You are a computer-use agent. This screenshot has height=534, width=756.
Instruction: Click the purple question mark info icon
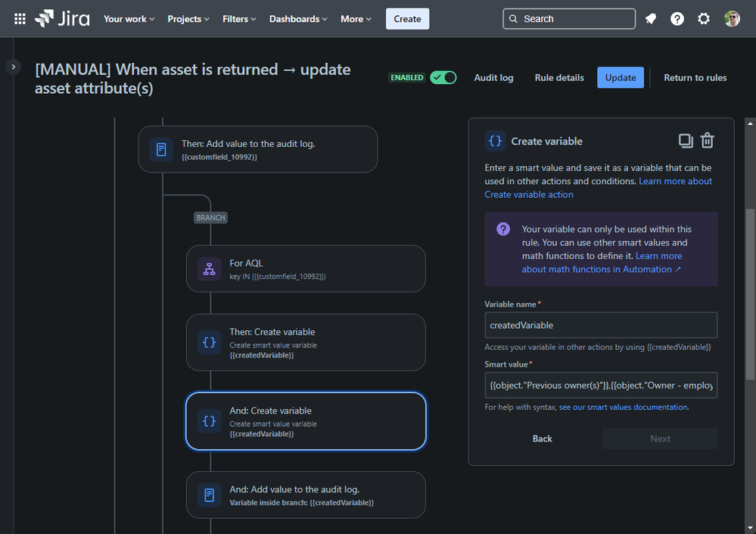coord(503,229)
